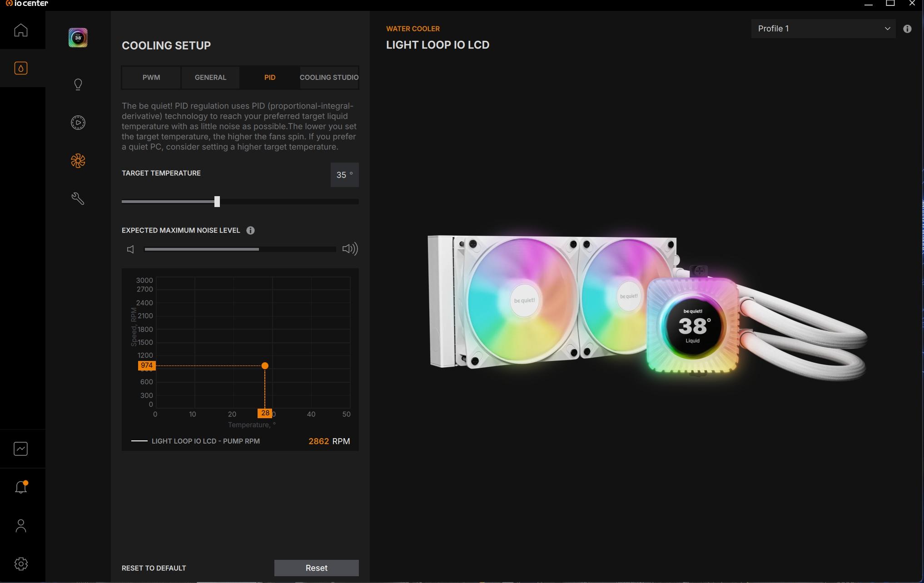The image size is (924, 583).
Task: Switch to the PWM tab
Action: (x=151, y=78)
